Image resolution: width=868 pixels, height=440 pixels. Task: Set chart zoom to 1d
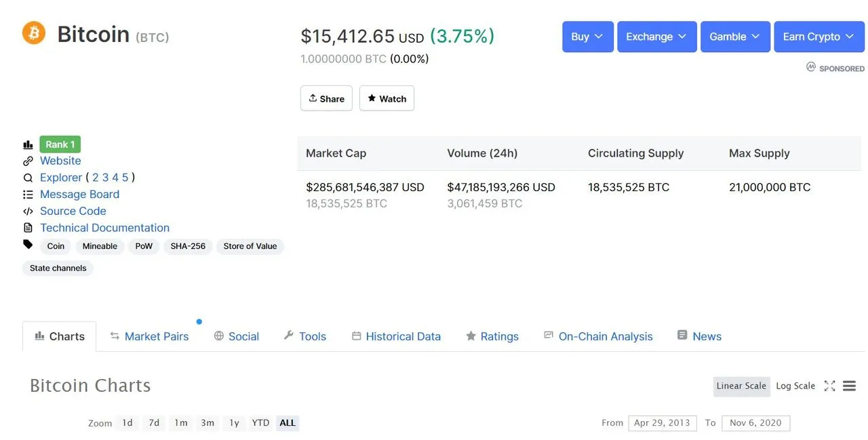127,423
